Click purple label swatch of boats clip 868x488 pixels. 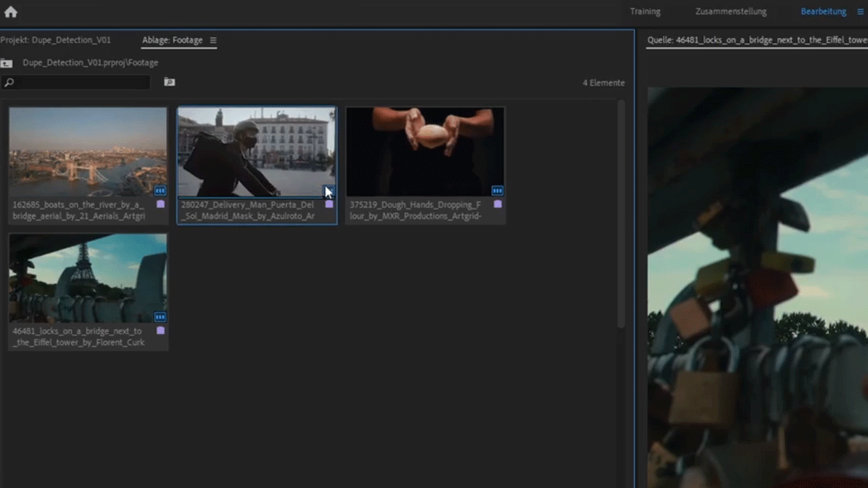(160, 204)
